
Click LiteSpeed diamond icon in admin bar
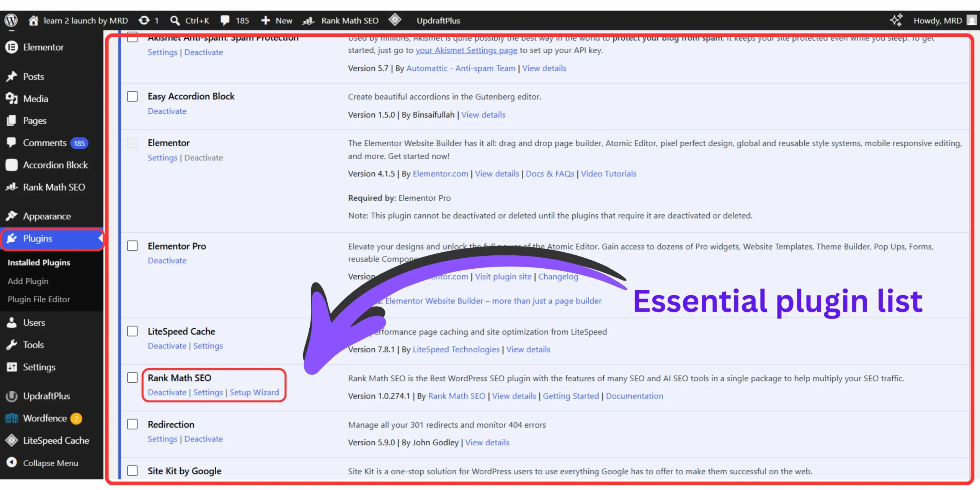click(395, 20)
